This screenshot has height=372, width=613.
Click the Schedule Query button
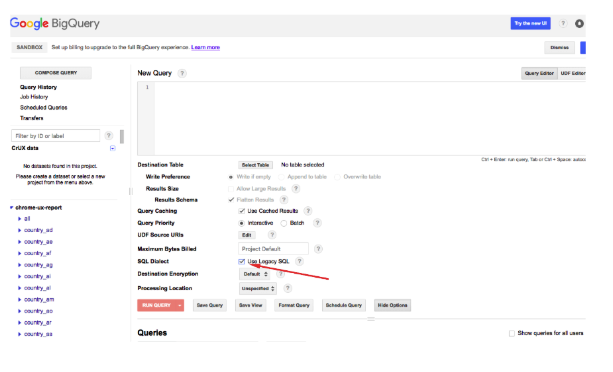[x=344, y=305]
